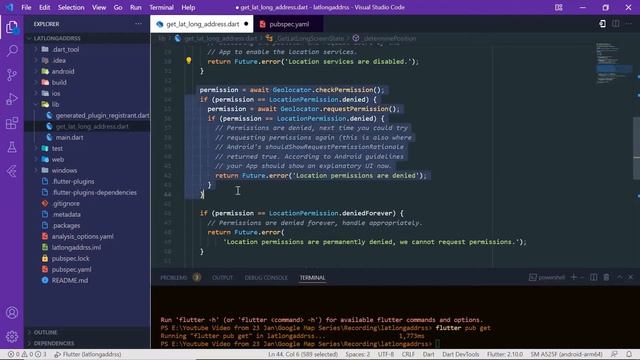Viewport: 640px width, 360px height.
Task: Click the lightbulb code action icon
Action: tap(189, 60)
